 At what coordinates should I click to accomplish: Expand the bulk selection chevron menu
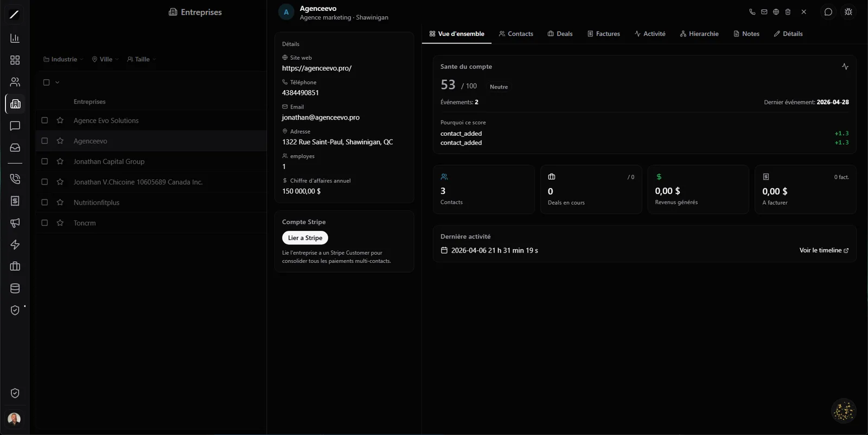coord(57,83)
